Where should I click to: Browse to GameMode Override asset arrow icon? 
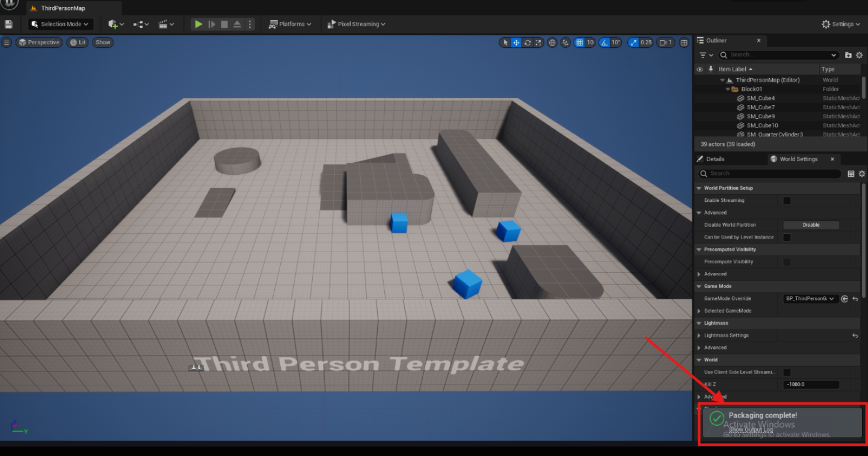point(844,299)
